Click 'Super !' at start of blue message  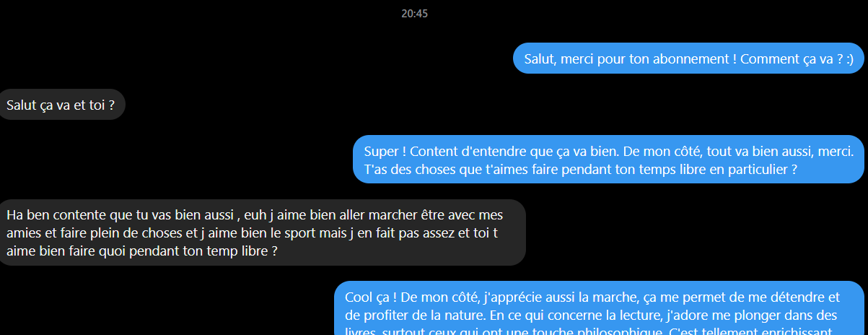[385, 152]
